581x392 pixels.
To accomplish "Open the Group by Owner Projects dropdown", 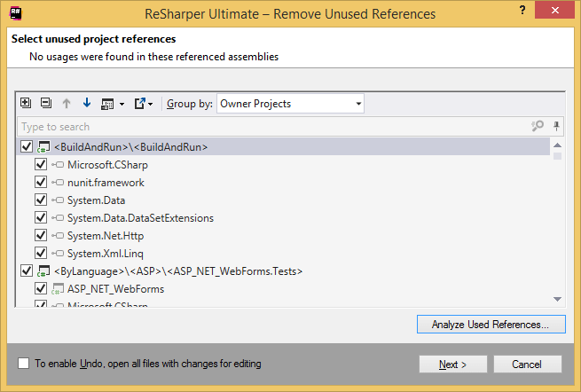I will coord(290,104).
